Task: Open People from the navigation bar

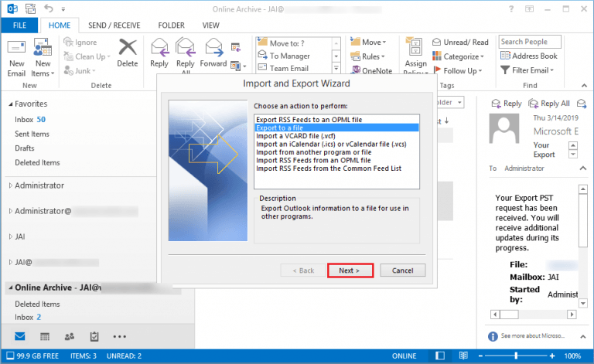Action: click(70, 336)
